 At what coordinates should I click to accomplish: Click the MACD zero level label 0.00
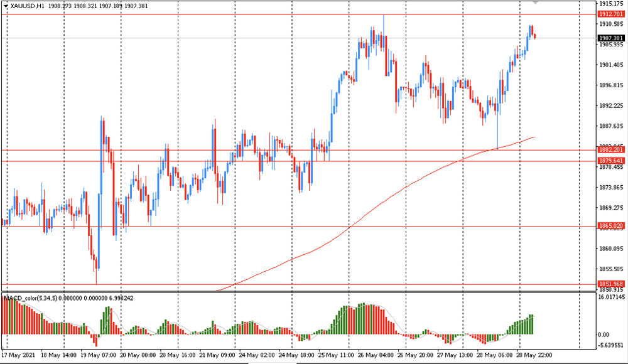click(604, 335)
